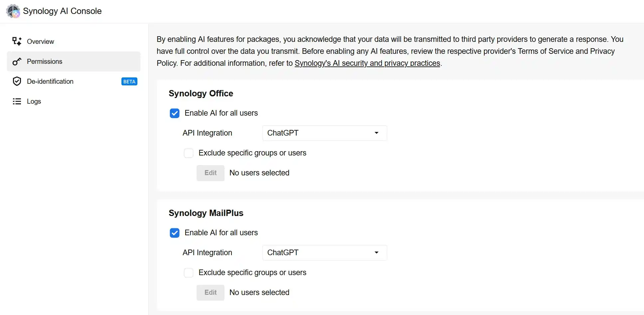644x315 pixels.
Task: Click the Logs list icon in sidebar
Action: [x=17, y=101]
